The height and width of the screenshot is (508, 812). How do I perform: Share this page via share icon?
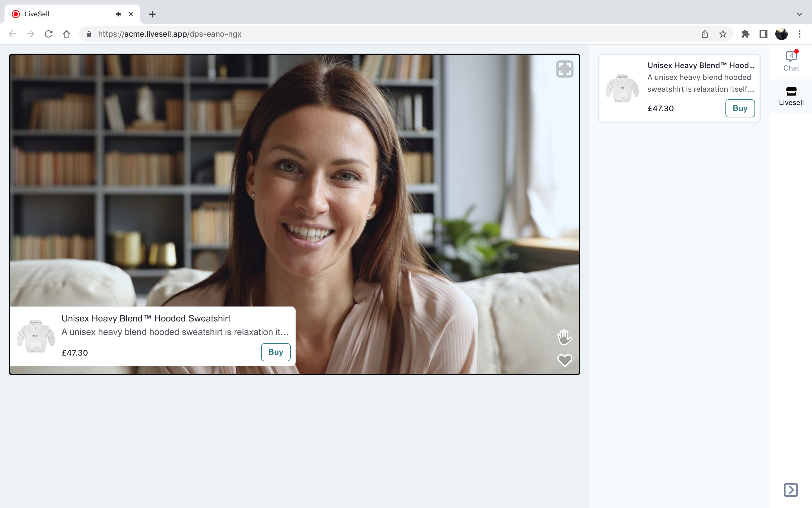705,34
